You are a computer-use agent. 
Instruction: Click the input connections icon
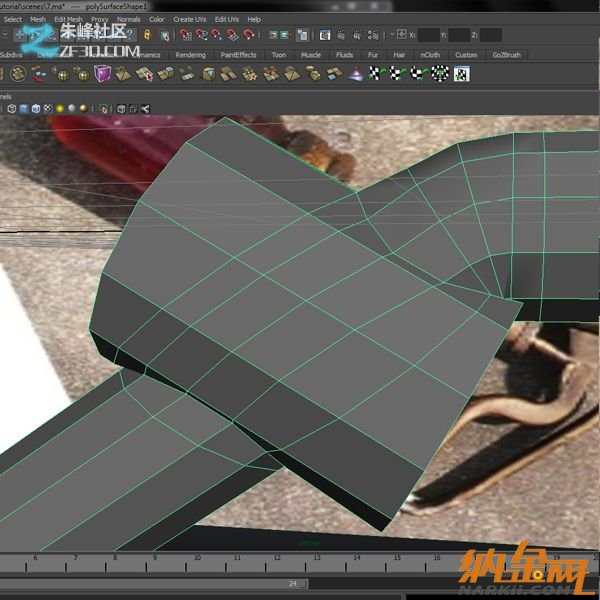tap(273, 35)
